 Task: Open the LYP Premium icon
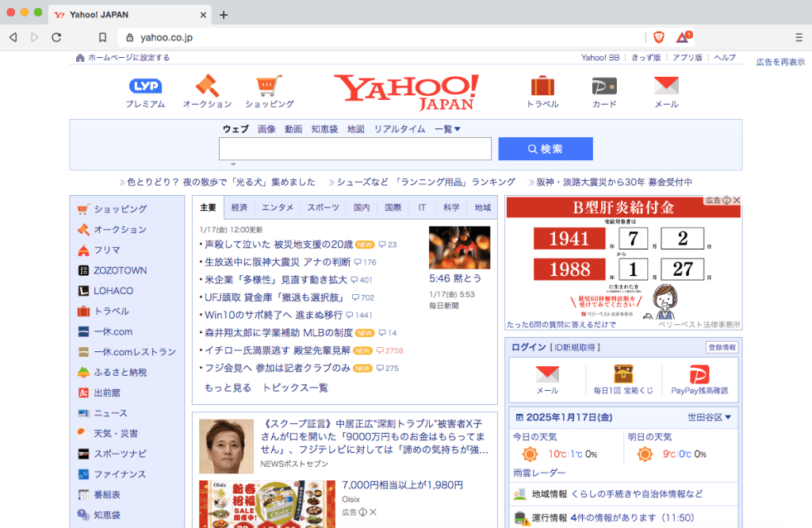click(145, 86)
